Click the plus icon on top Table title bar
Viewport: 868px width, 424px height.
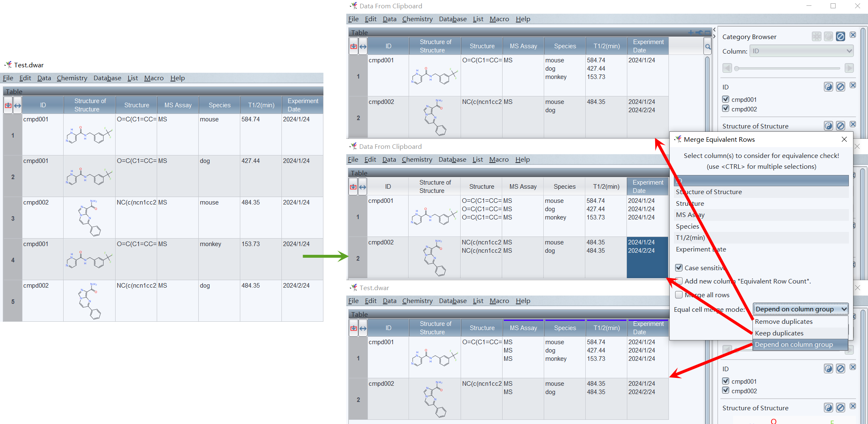tap(690, 32)
